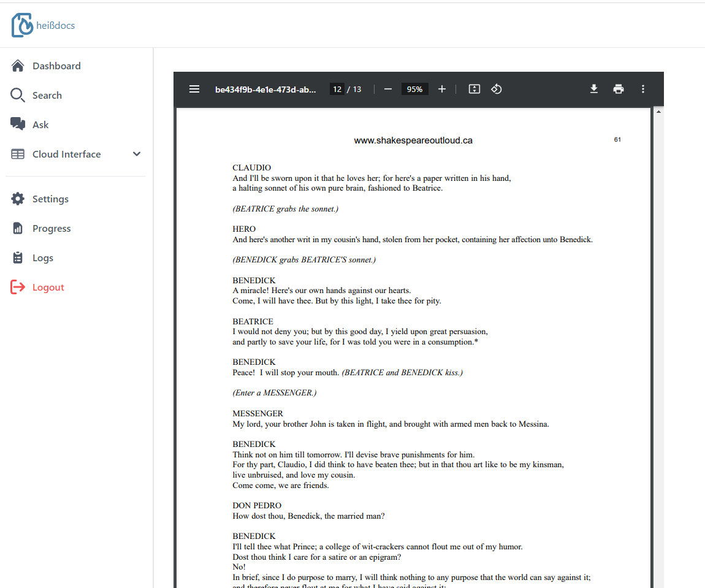The width and height of the screenshot is (705, 588).
Task: Click the MESSENGER speaker name
Action: 257,414
